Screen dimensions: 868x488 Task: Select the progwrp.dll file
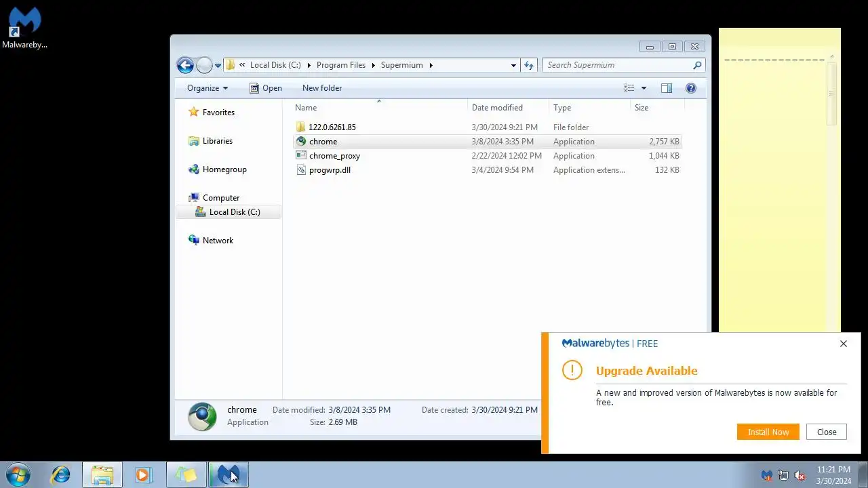[487, 170]
